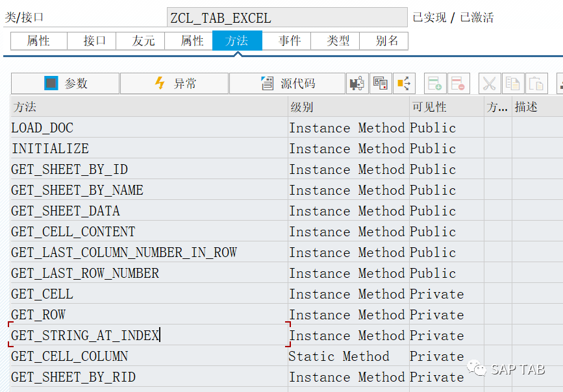Click the delete row icon with red minus
Screen dimensions: 563x392
(x=458, y=84)
